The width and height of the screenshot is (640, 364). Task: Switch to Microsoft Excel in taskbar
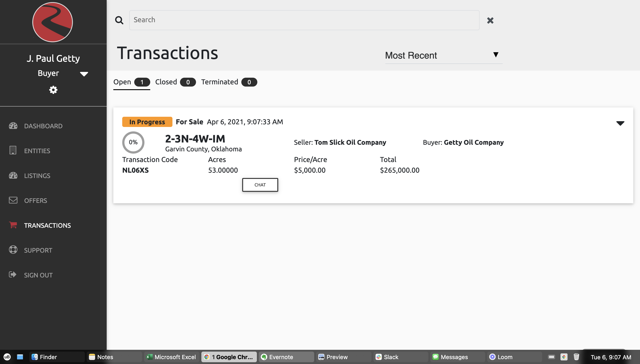172,357
